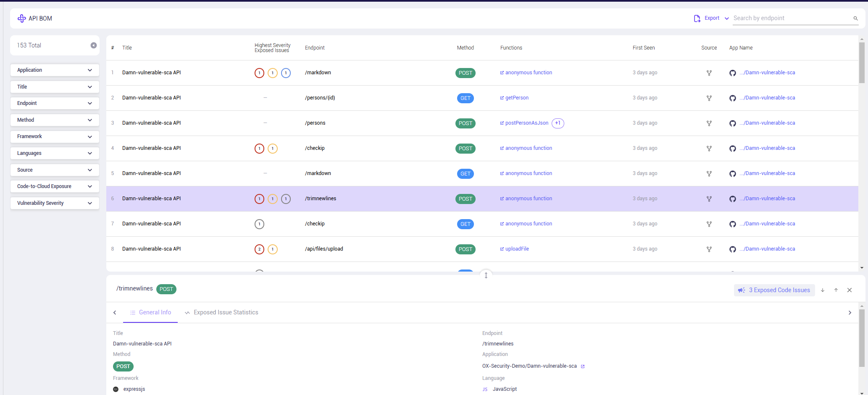This screenshot has height=395, width=868.
Task: Click the search magnifier icon
Action: pos(855,18)
